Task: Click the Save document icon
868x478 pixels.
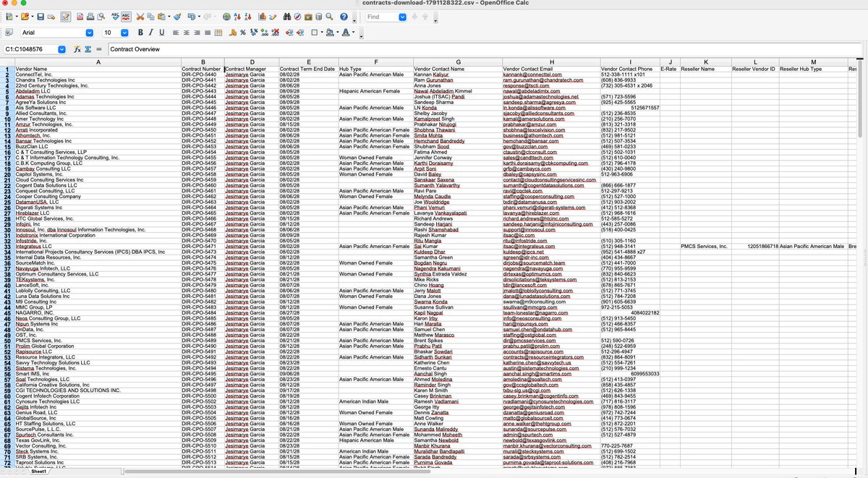Action: 41,17
